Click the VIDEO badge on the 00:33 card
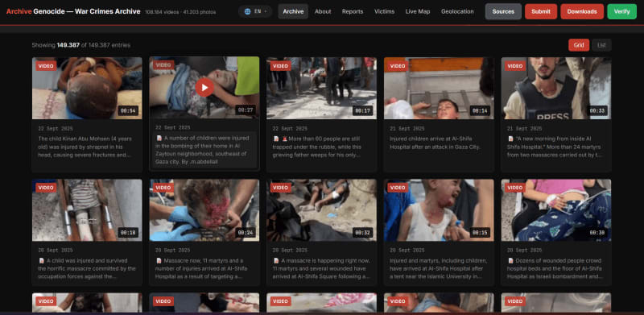The image size is (644, 315). [x=515, y=66]
